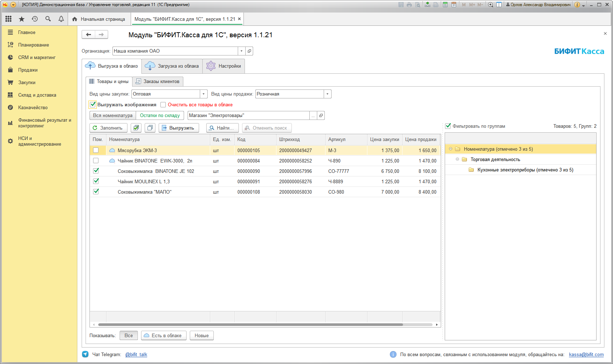Collapse the Торговая деятельность tree node

pyautogui.click(x=457, y=159)
